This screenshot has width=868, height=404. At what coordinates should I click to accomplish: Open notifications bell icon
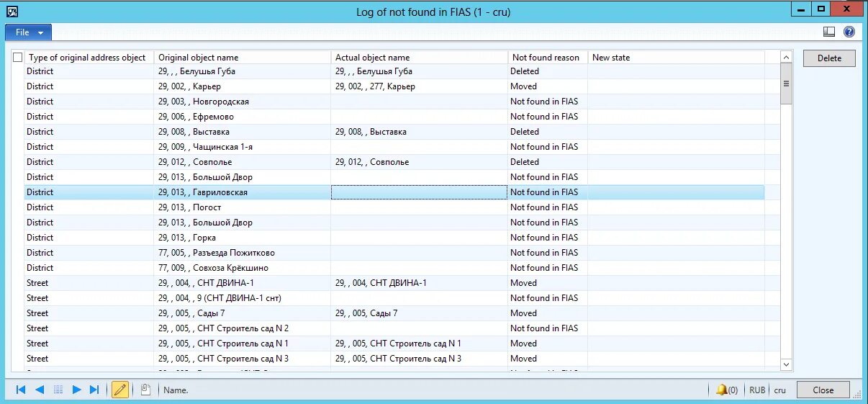722,390
